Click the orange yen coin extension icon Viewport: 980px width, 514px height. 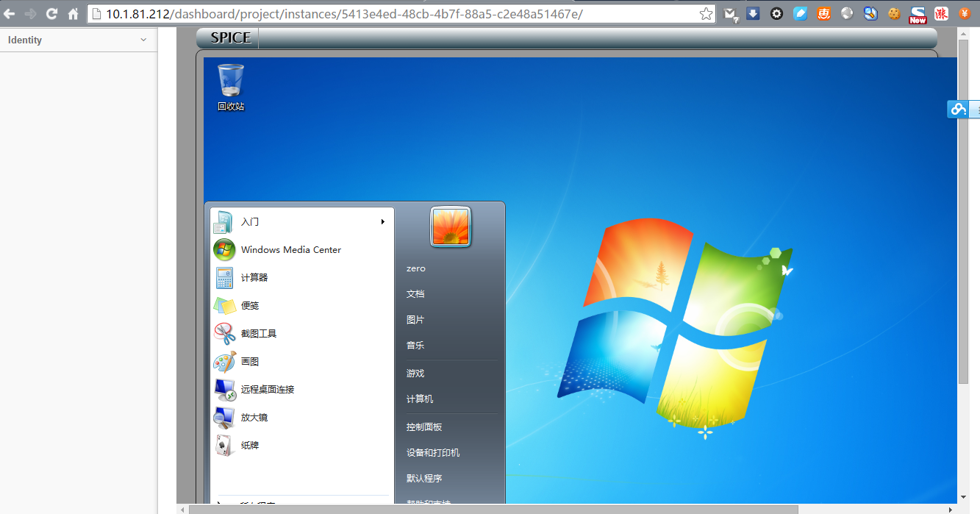(x=965, y=13)
